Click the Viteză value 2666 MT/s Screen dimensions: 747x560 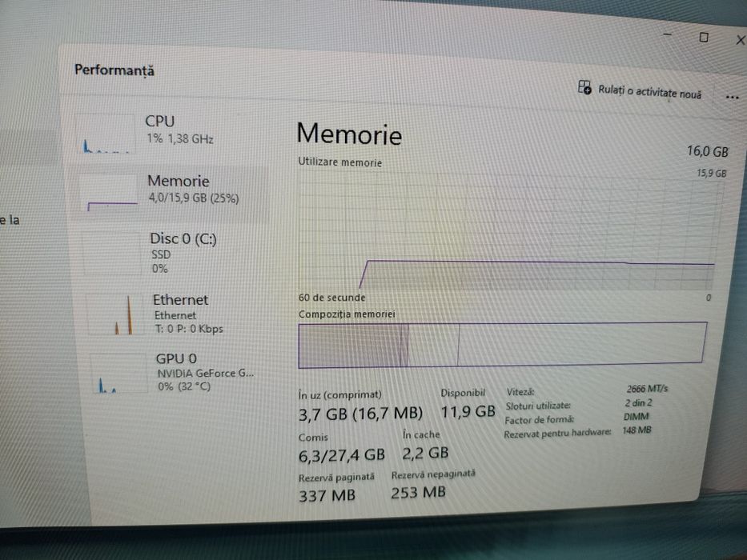647,389
